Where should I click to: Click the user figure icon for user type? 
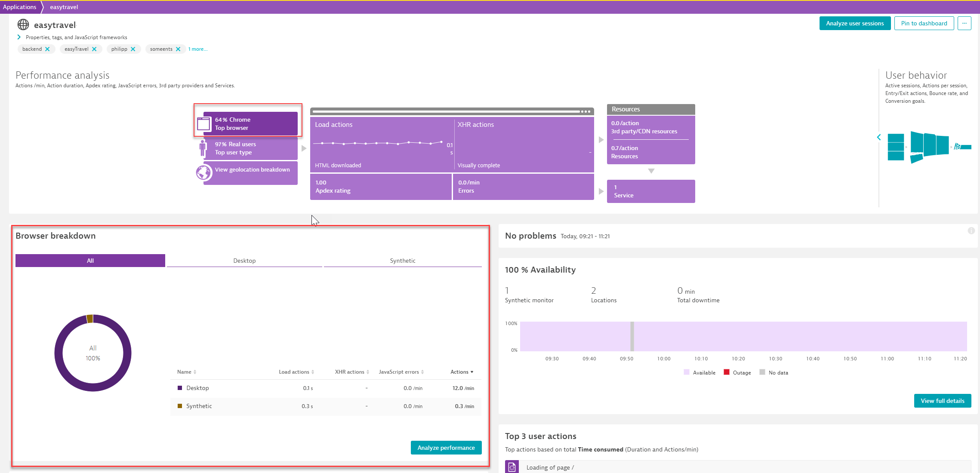click(x=203, y=148)
